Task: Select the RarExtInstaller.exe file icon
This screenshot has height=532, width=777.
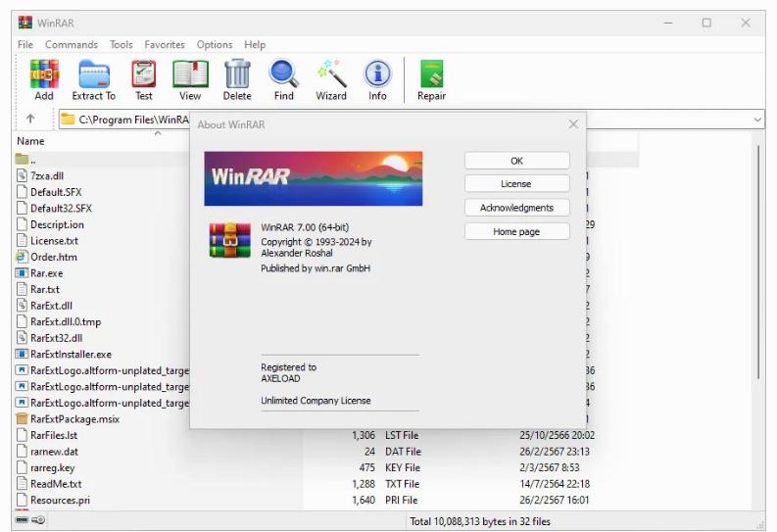Action: coord(22,354)
